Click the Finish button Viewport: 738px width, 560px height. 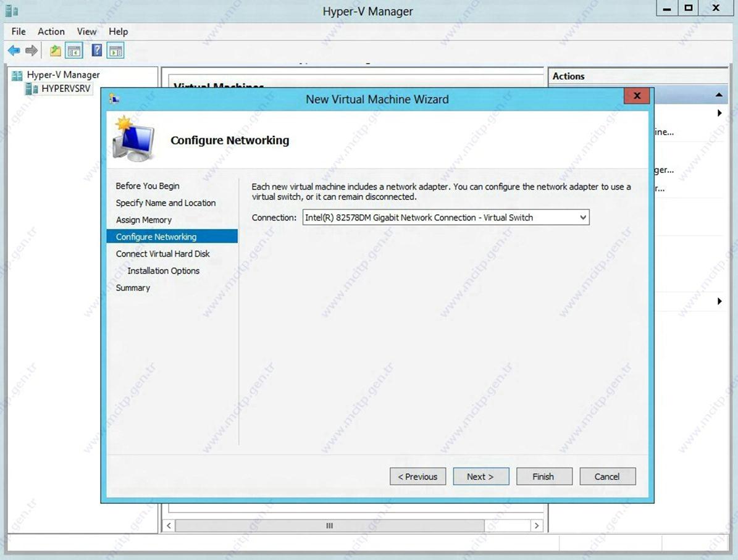pos(544,476)
